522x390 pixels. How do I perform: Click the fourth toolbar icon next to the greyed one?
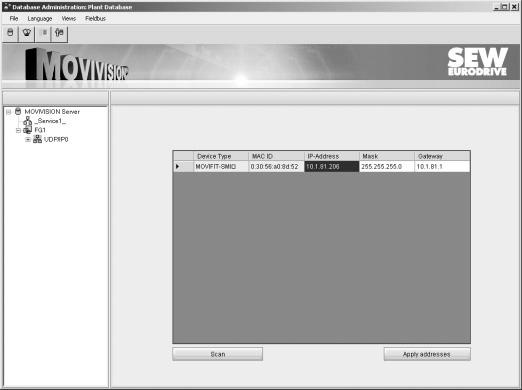(x=59, y=33)
